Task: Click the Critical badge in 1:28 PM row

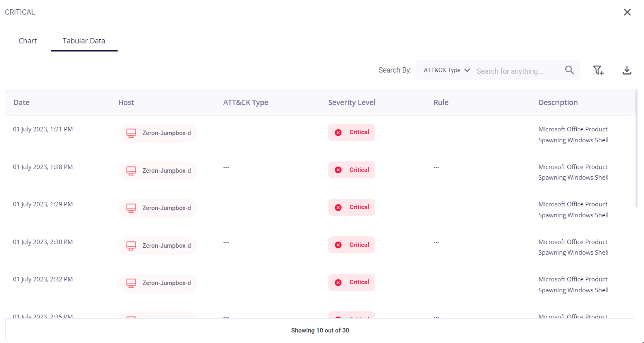Action: [x=352, y=170]
